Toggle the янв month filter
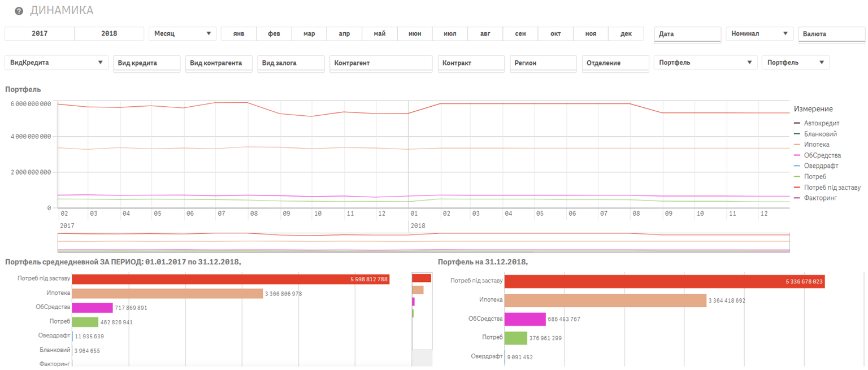The image size is (868, 370). pyautogui.click(x=238, y=34)
